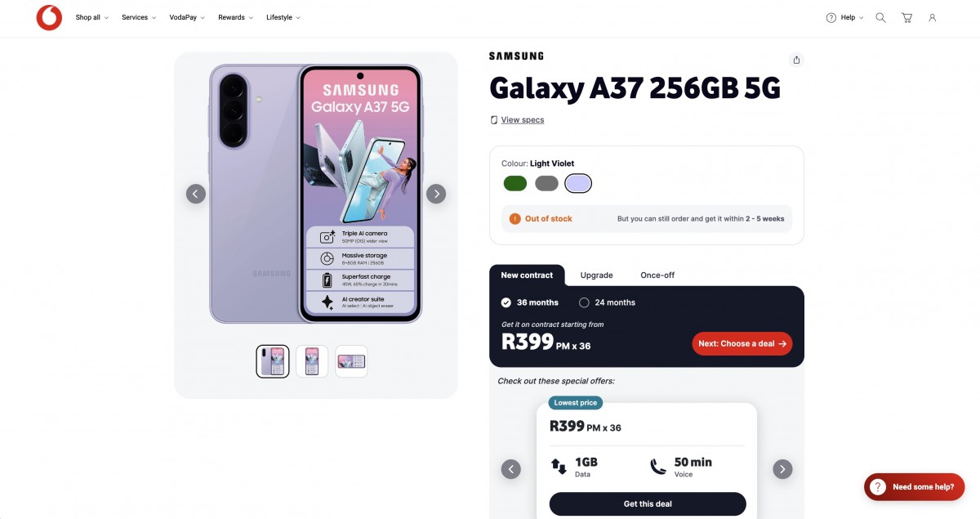
Task: Choose the green colour swatch
Action: tap(515, 183)
